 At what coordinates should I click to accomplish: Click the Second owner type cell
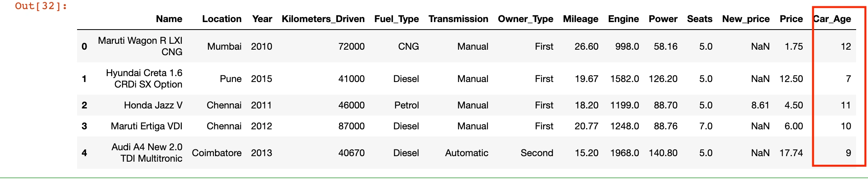click(537, 153)
